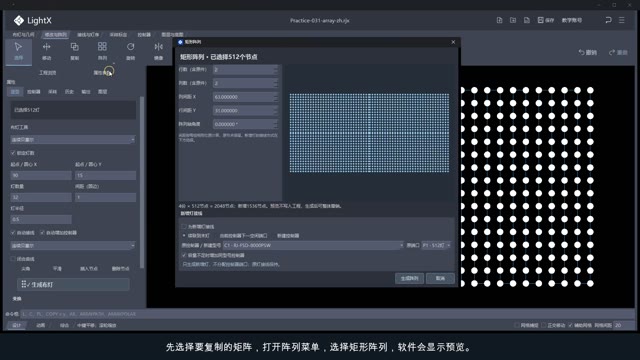Cancel the rectangular array dialog
The width and height of the screenshot is (640, 360).
[440, 278]
